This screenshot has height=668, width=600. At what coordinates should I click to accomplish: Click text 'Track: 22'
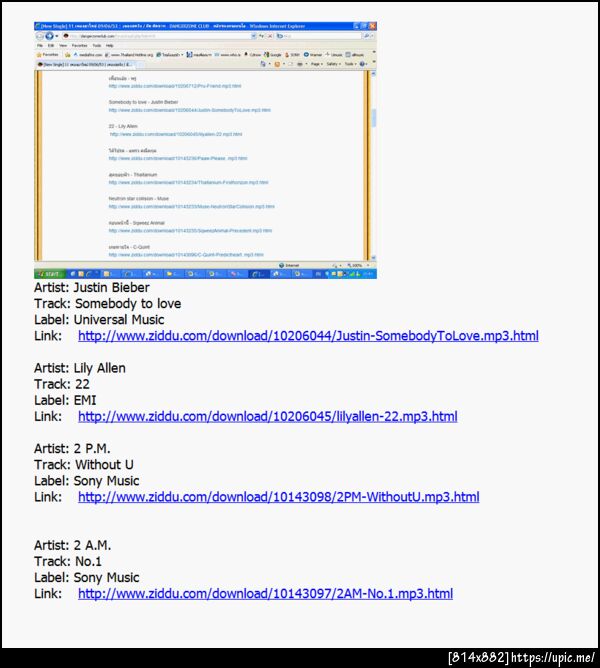pyautogui.click(x=62, y=384)
